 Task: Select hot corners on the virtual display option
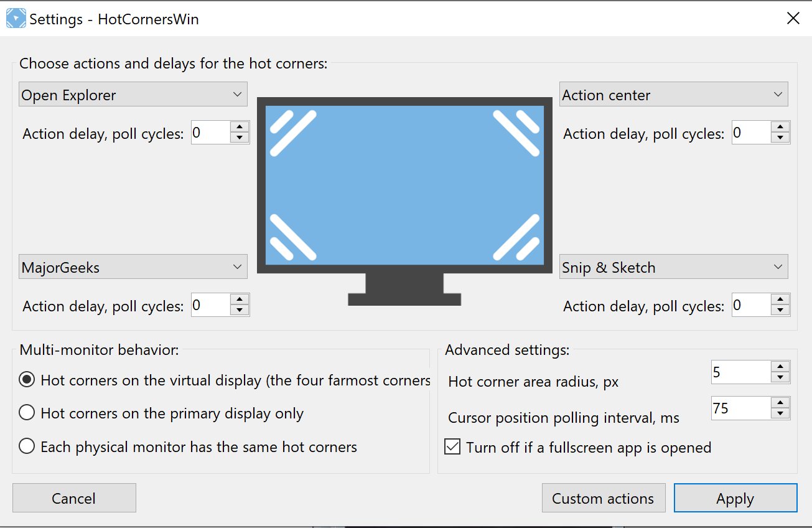pos(27,380)
